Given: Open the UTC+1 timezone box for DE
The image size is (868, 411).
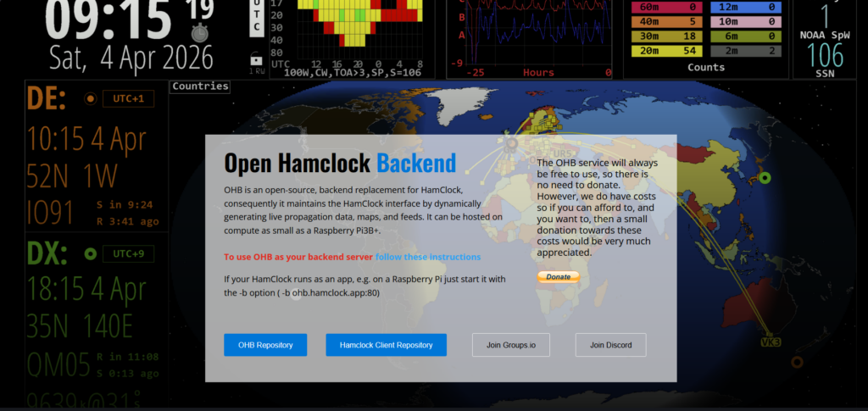Looking at the screenshot, I should tap(129, 98).
